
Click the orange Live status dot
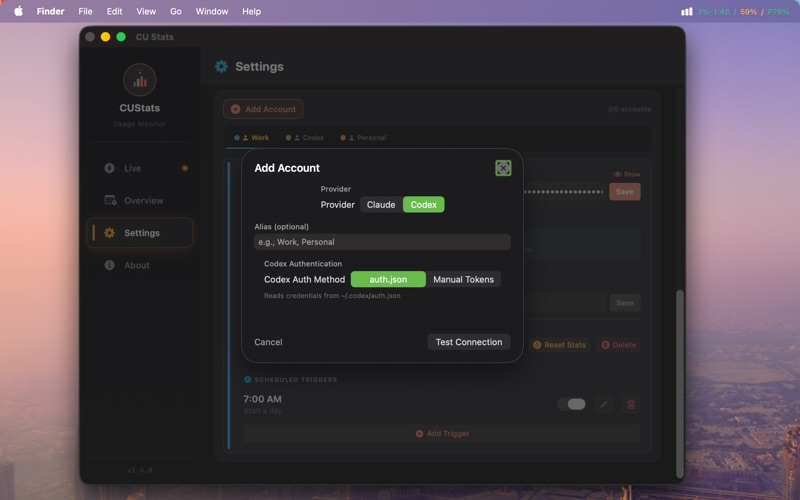click(185, 168)
